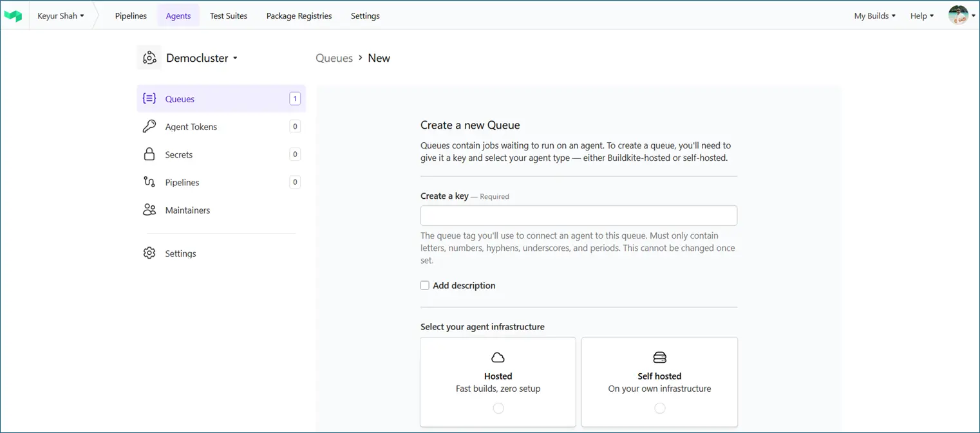
Task: Click the Settings gear icon in sidebar
Action: 149,253
